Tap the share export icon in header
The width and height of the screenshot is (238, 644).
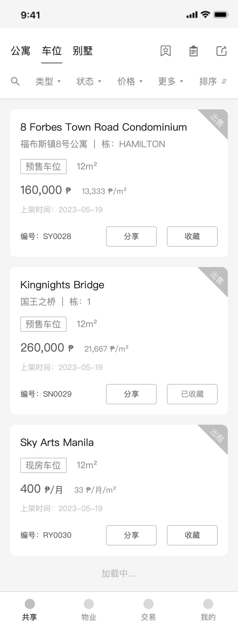(221, 51)
